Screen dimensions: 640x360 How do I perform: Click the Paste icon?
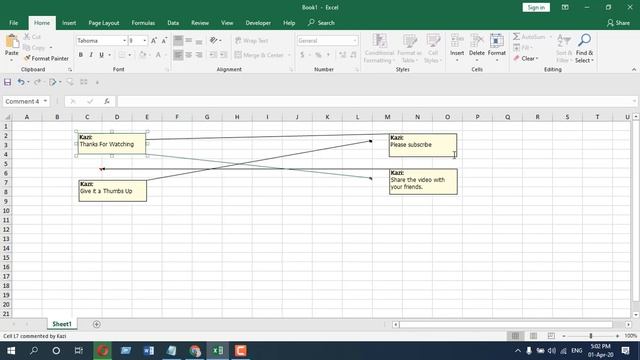(11, 41)
